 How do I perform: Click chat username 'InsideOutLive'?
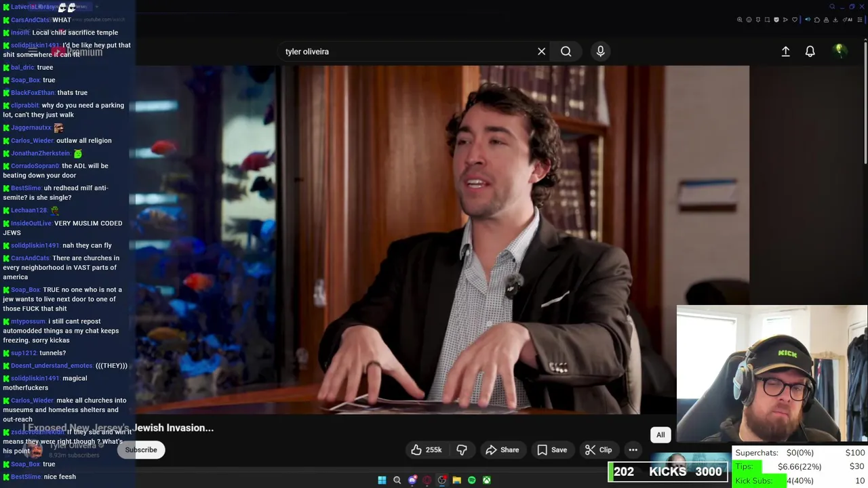coord(31,223)
